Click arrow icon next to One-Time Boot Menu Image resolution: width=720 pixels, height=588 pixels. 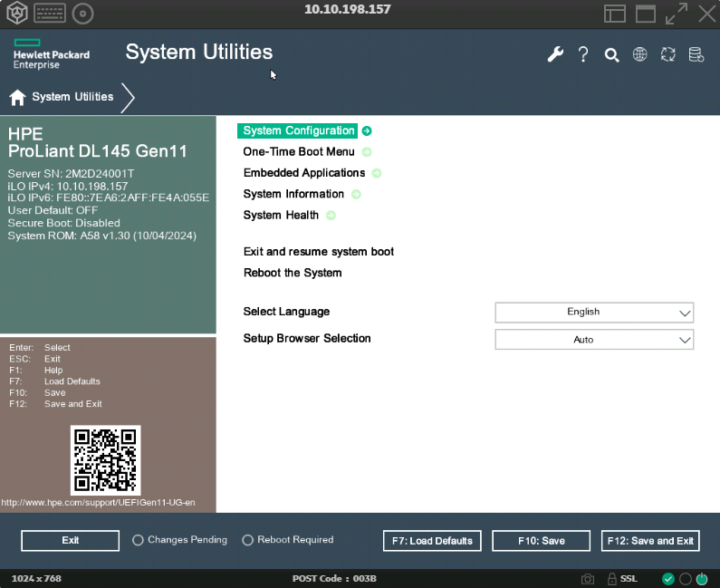pos(367,152)
